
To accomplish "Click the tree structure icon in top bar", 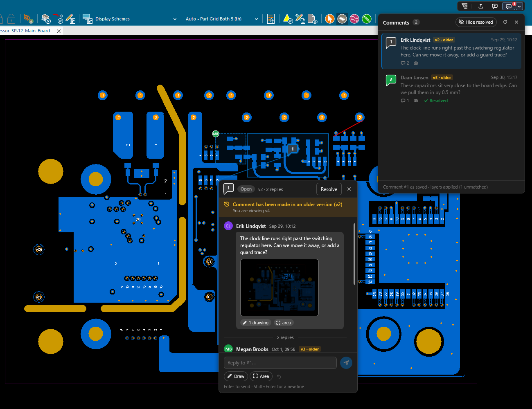I will (464, 6).
